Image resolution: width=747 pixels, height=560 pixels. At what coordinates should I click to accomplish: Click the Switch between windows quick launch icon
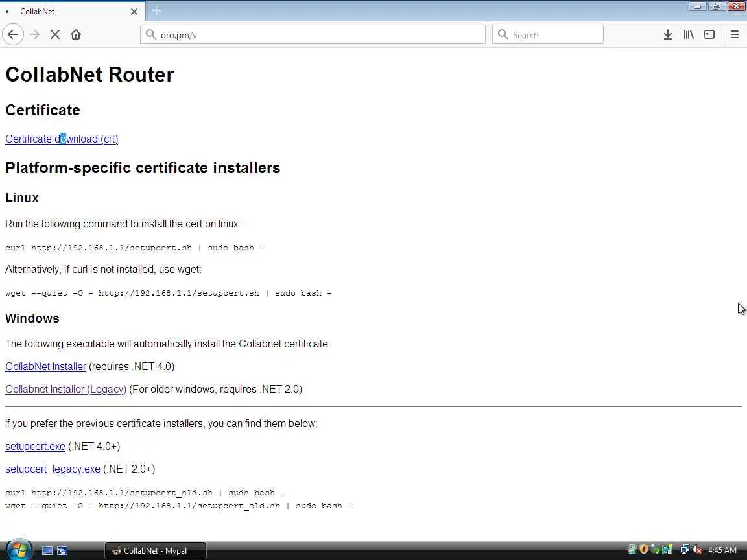[62, 551]
